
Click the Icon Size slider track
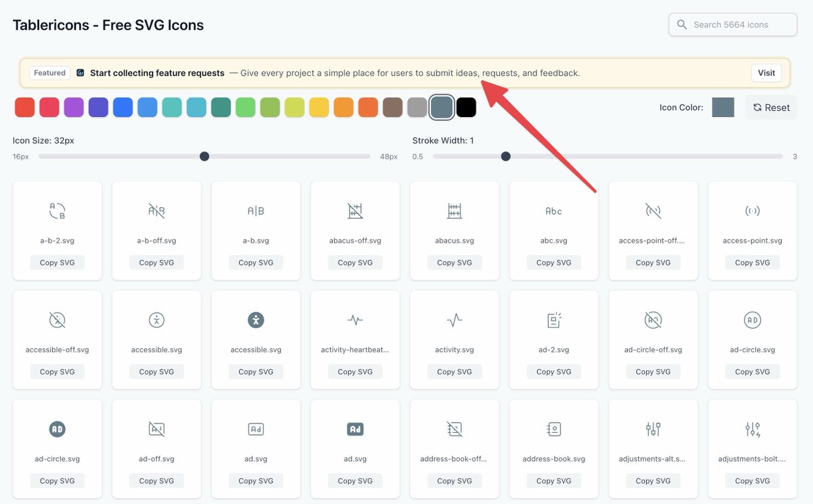205,156
